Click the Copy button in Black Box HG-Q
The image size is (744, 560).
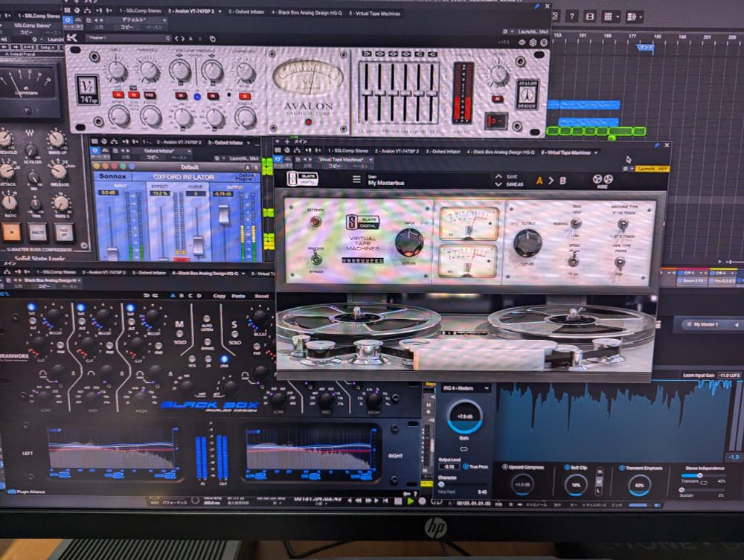pyautogui.click(x=219, y=296)
